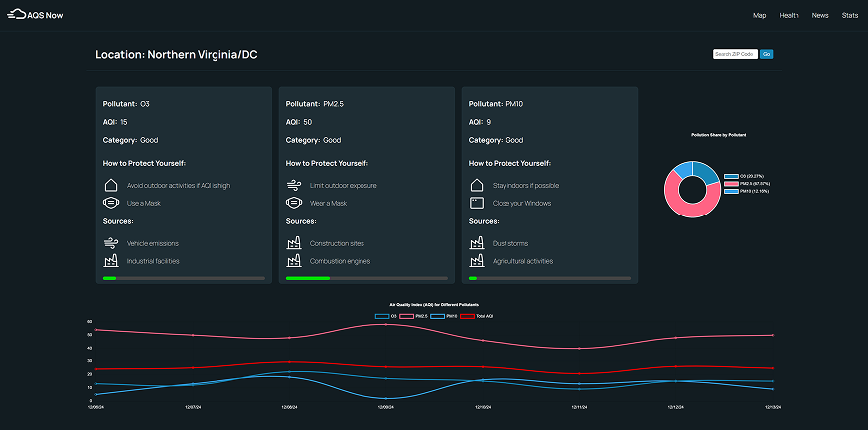Screen dimensions: 868x430
Task: Click the factory icon beside Construction sites
Action: (293, 242)
